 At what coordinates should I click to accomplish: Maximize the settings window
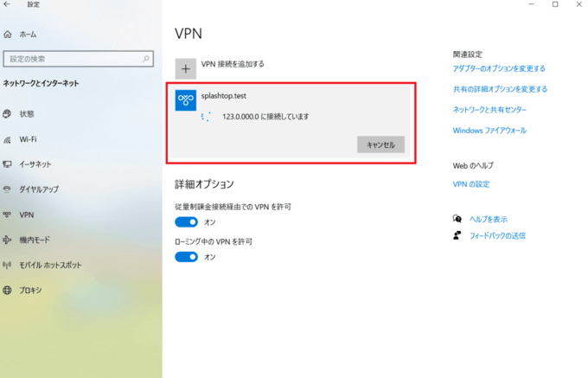pyautogui.click(x=555, y=4)
